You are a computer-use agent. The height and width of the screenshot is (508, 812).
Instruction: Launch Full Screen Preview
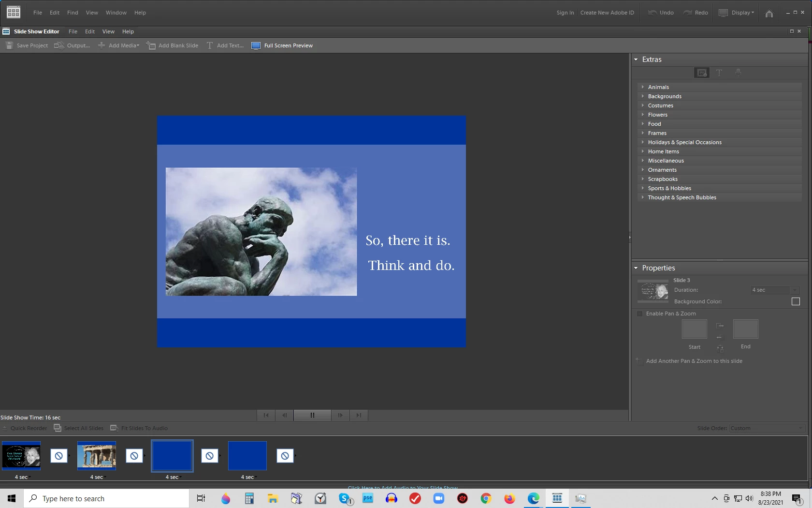click(x=282, y=45)
